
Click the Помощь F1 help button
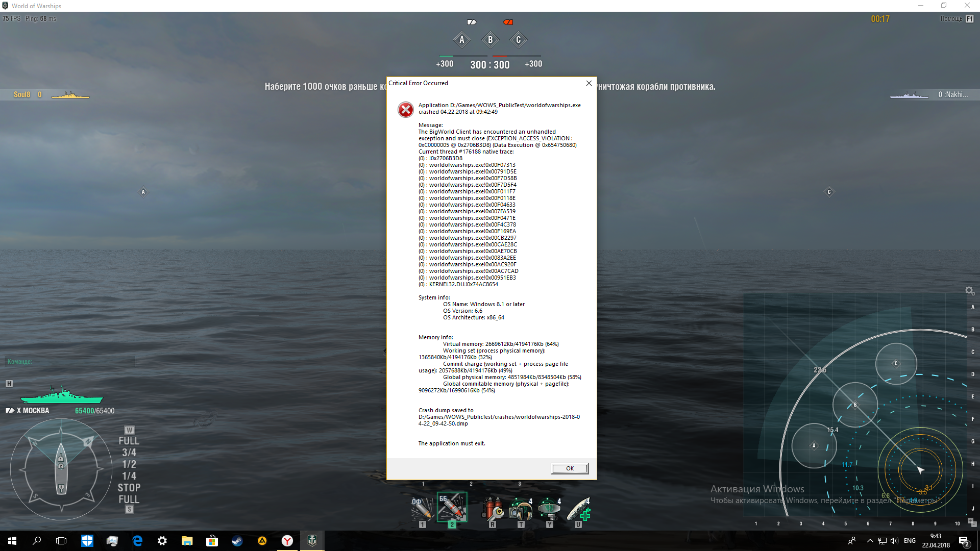tap(957, 19)
